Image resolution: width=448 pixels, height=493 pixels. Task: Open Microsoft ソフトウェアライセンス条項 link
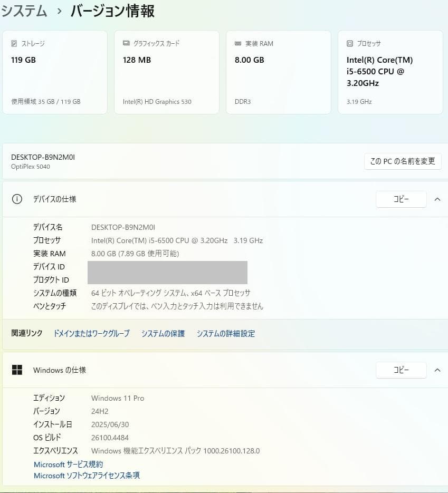click(87, 476)
